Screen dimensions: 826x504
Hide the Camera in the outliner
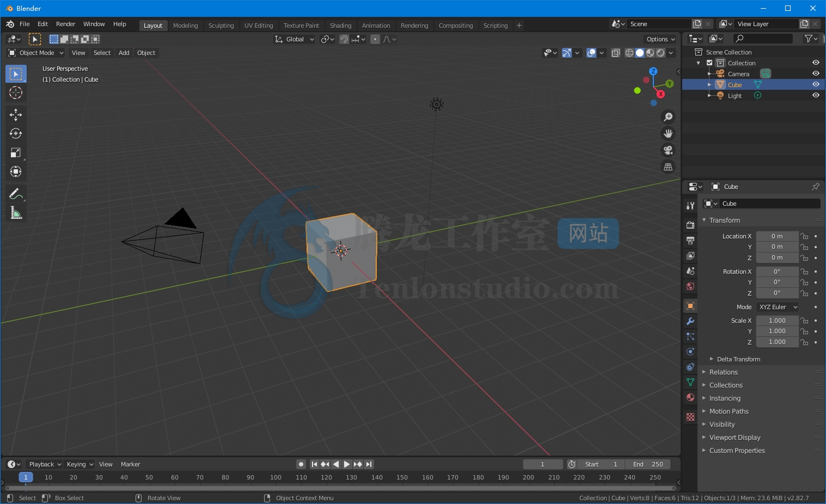click(x=816, y=73)
